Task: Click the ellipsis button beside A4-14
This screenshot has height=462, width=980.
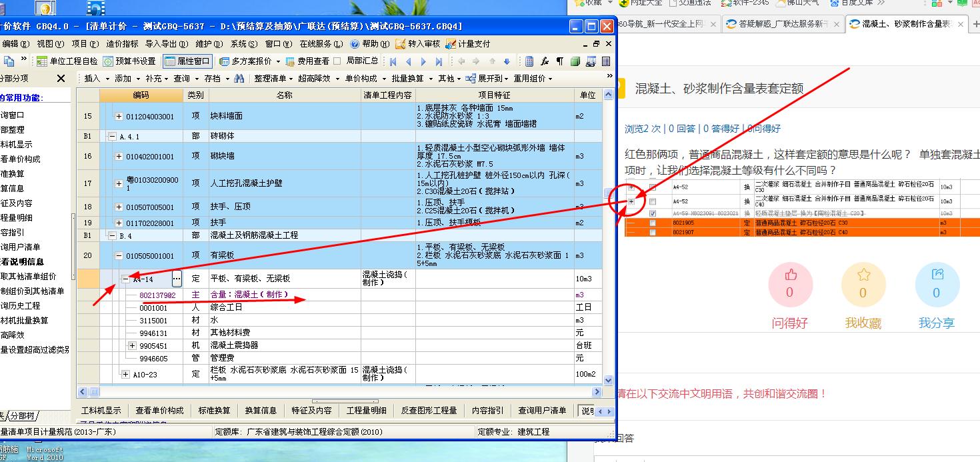Action: pos(177,279)
